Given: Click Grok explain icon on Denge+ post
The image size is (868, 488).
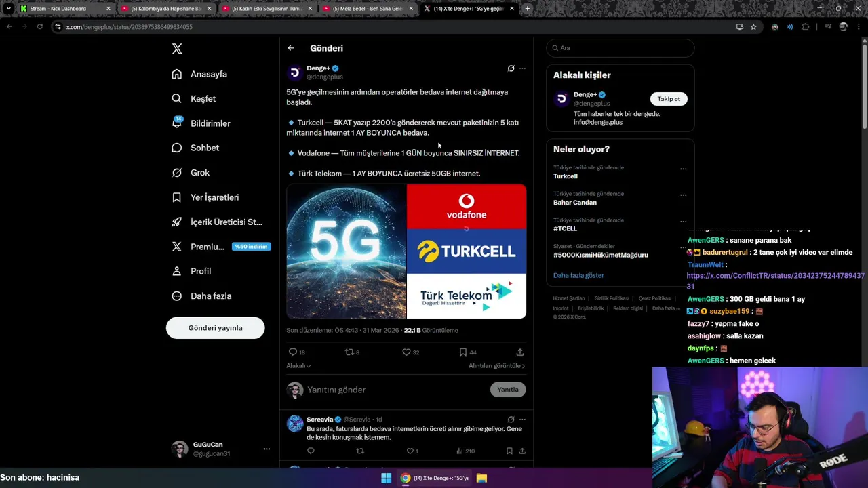Looking at the screenshot, I should point(511,68).
